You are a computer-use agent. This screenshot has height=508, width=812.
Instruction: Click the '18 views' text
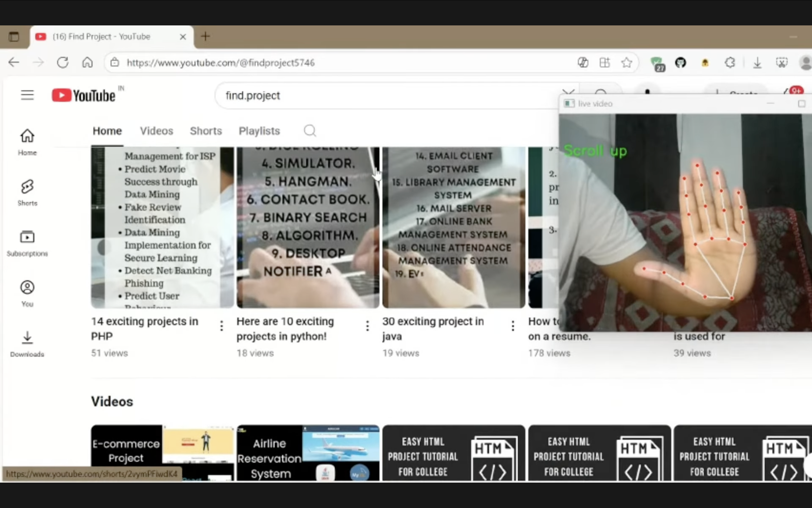click(x=255, y=353)
